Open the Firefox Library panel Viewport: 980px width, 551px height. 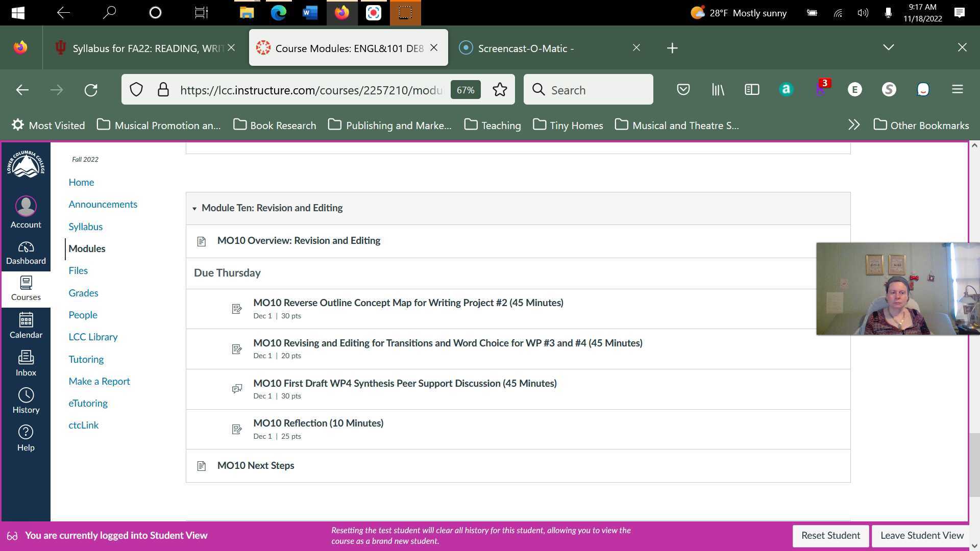[x=718, y=89]
